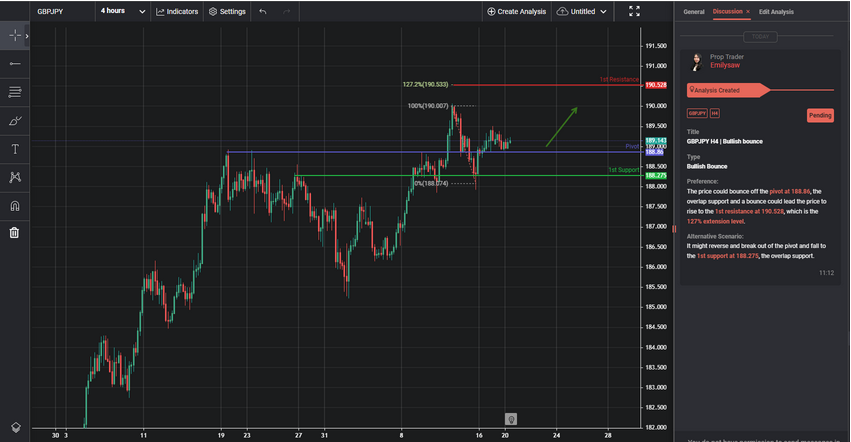Click the undo arrow
Screen dimensions: 851x442
[263, 11]
